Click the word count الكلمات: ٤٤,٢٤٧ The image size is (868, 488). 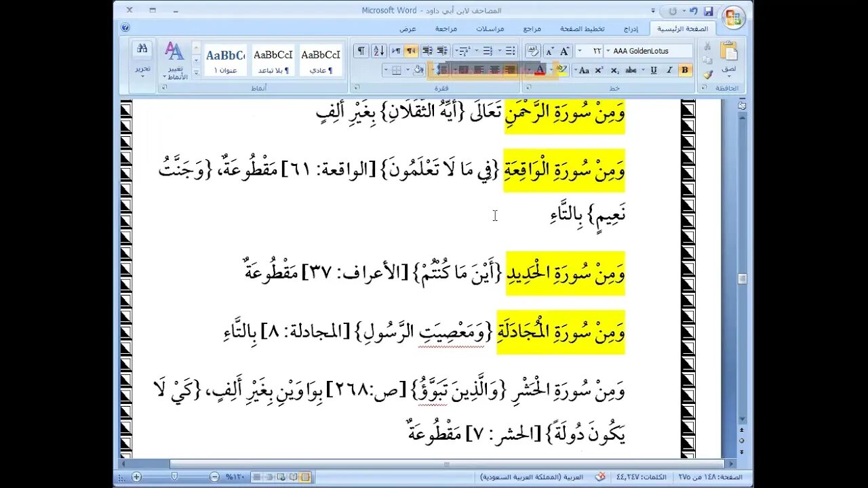coord(641,477)
